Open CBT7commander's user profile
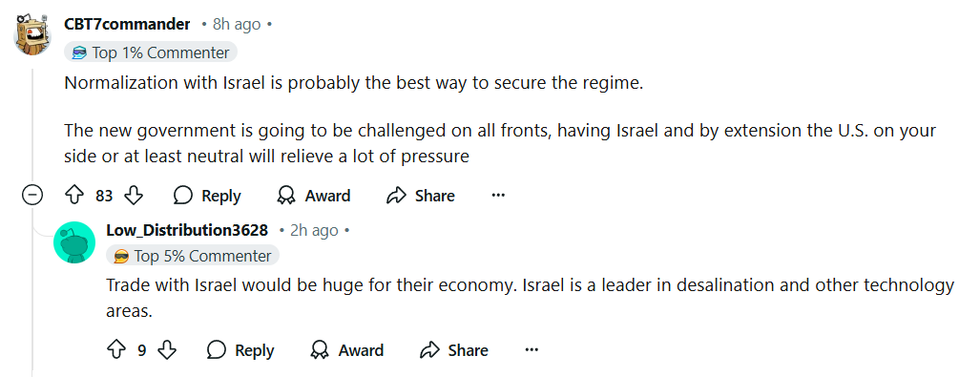This screenshot has height=377, width=980. (127, 25)
